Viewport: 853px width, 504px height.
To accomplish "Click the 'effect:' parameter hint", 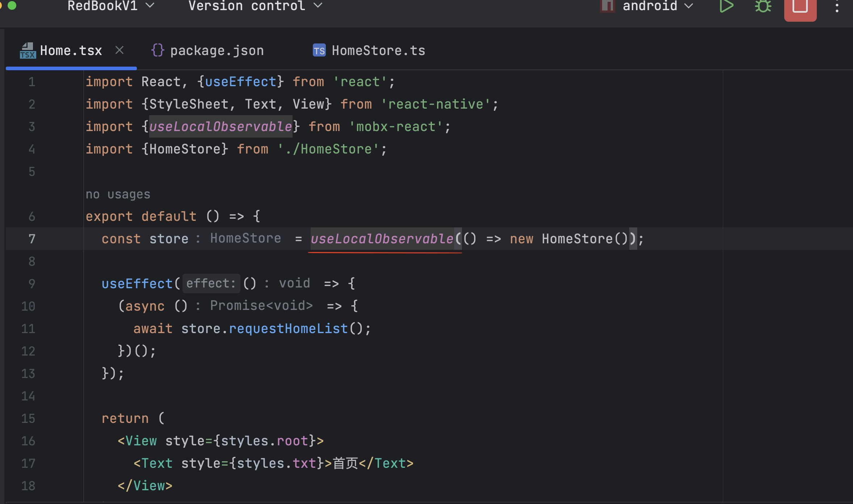I will [211, 283].
